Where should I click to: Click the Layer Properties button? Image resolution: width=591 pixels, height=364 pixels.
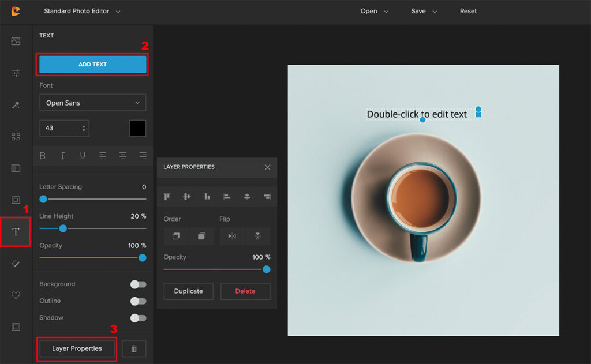[77, 348]
